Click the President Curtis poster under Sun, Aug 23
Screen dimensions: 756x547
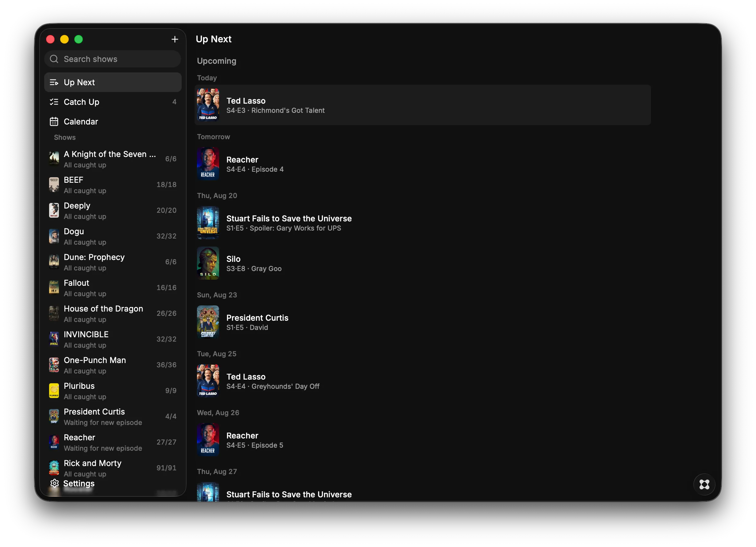(208, 322)
